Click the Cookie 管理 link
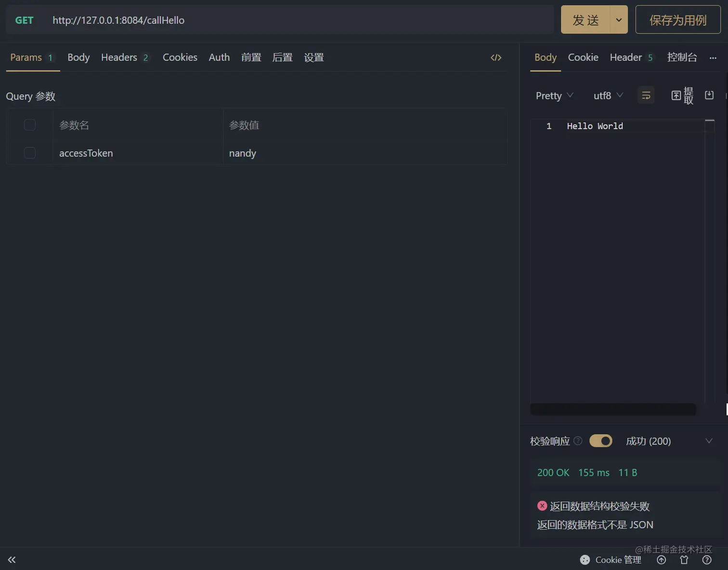728x570 pixels. point(618,559)
